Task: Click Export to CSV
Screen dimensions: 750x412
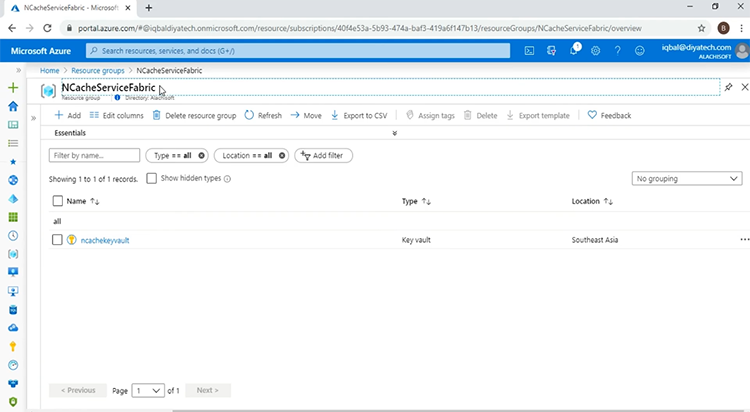Action: coord(359,115)
